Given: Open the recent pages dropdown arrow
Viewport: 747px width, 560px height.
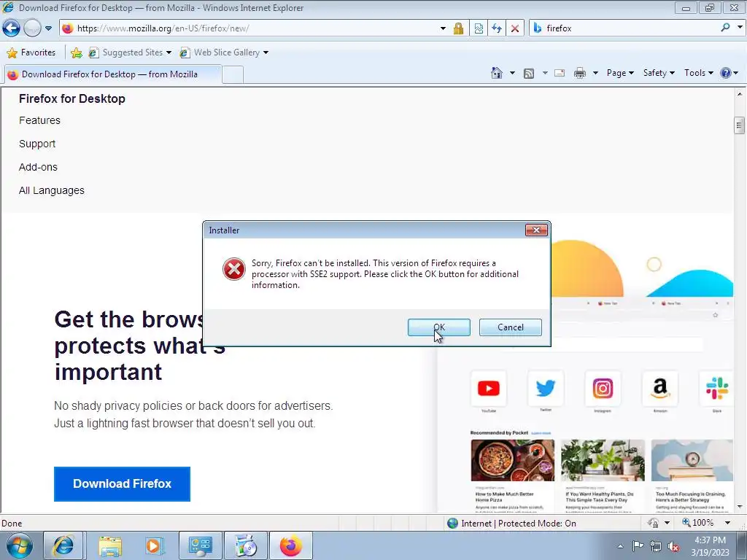Looking at the screenshot, I should click(x=48, y=28).
